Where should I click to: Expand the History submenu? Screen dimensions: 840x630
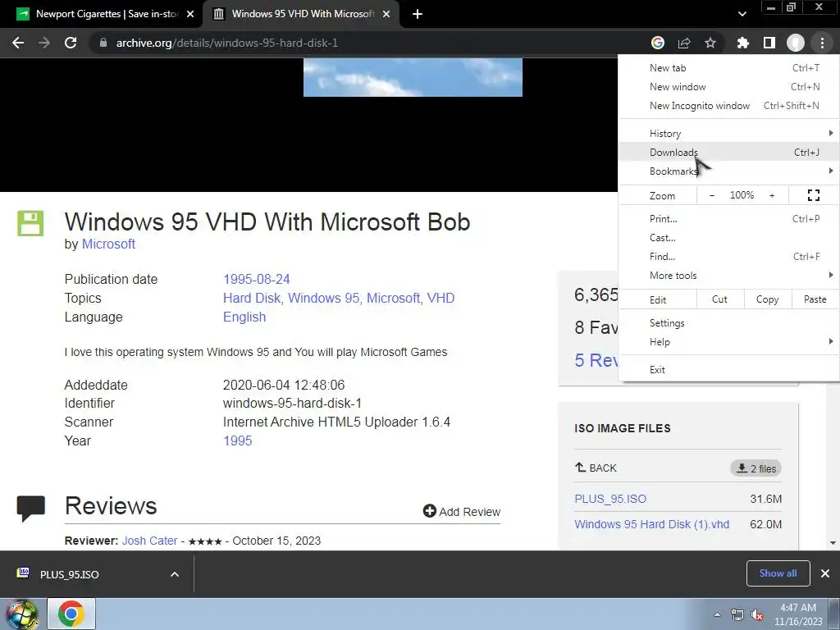[728, 134]
